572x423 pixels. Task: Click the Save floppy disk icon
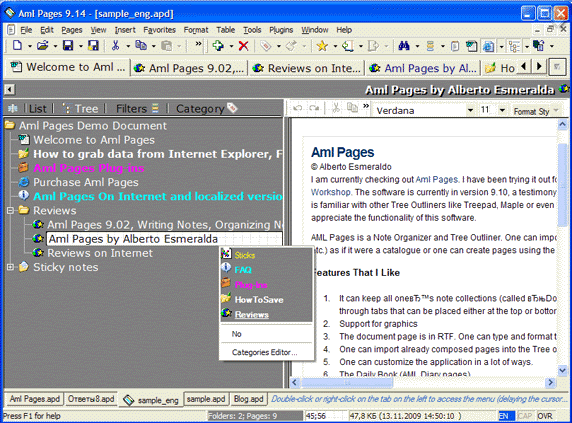coord(68,46)
